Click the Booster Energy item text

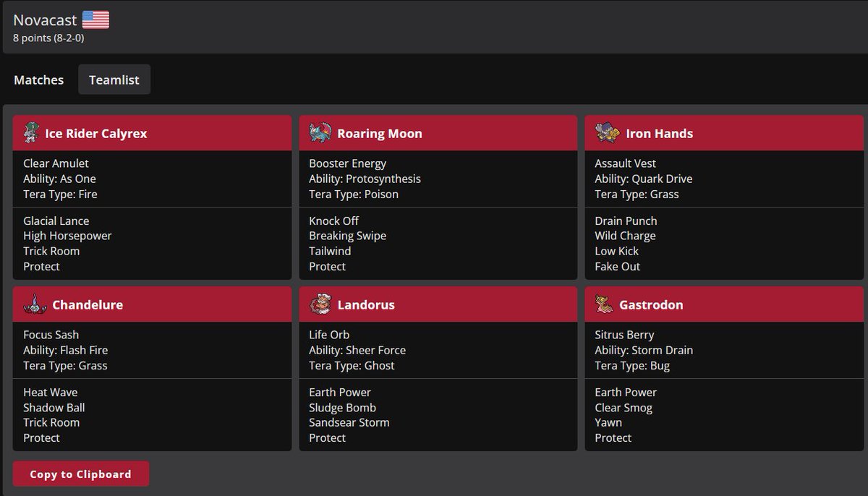[348, 163]
